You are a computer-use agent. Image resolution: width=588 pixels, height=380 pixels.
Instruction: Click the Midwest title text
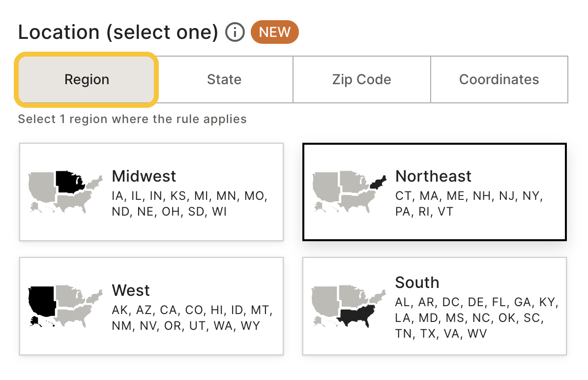(144, 176)
